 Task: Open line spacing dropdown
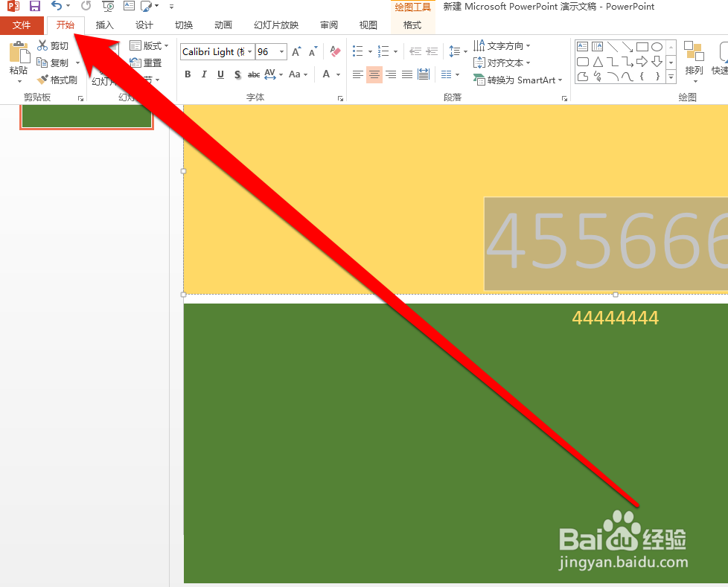pyautogui.click(x=458, y=51)
